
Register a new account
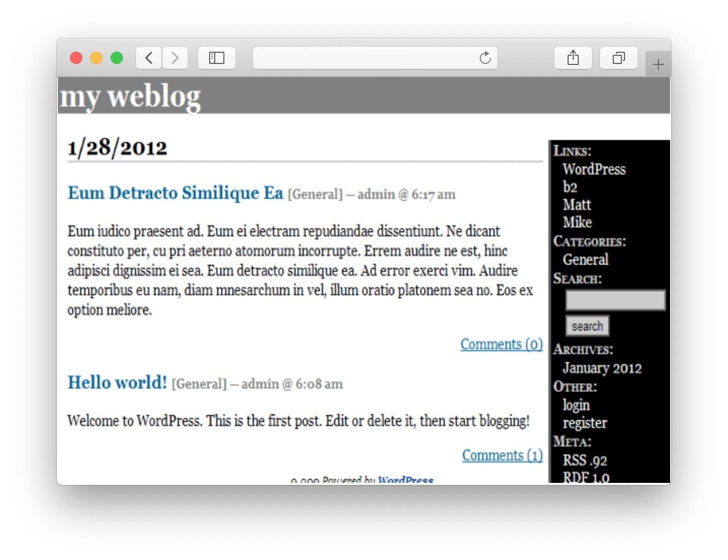pyautogui.click(x=585, y=423)
